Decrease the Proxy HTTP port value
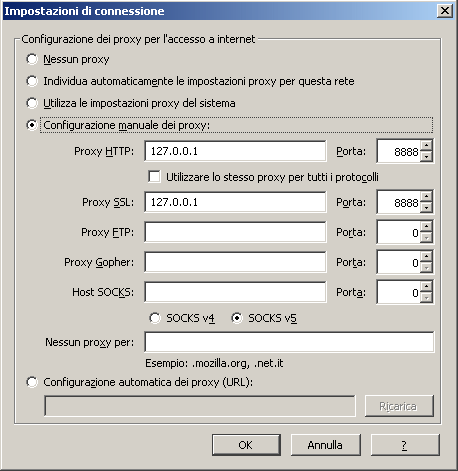 click(x=426, y=156)
